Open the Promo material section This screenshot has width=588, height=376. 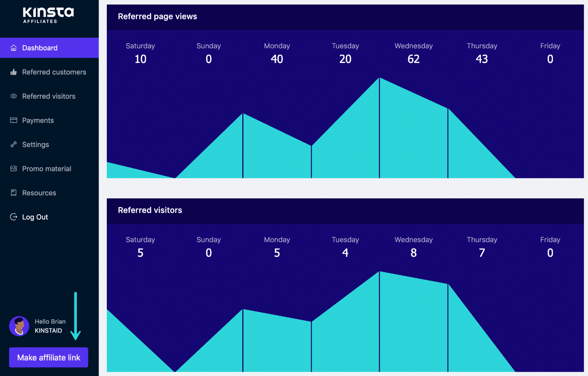(x=46, y=169)
